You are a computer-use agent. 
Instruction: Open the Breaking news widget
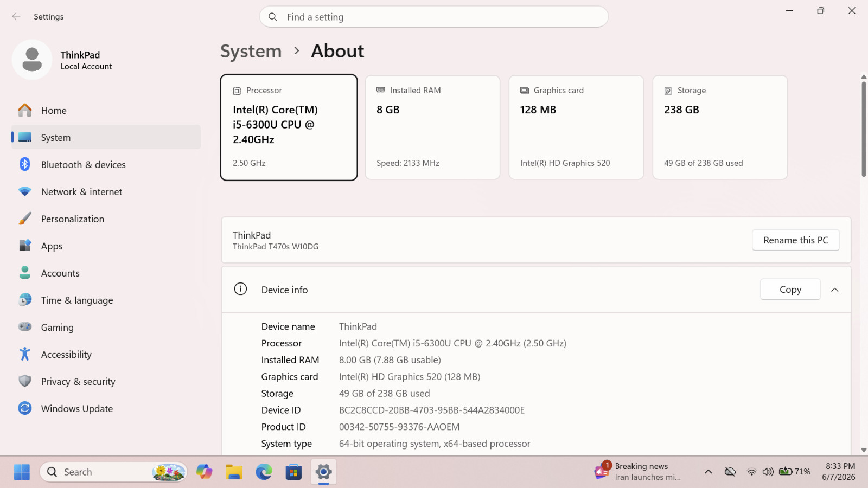tap(637, 472)
